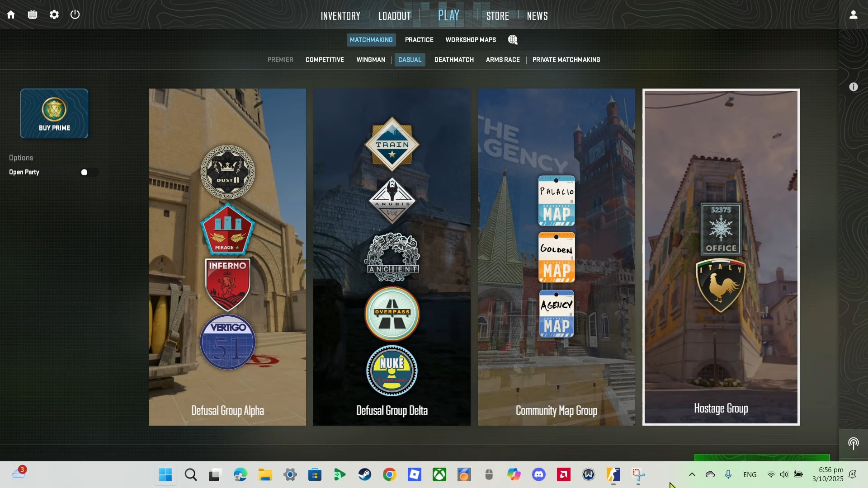Open the Xbox app from the taskbar
This screenshot has height=488, width=868.
pyautogui.click(x=439, y=474)
